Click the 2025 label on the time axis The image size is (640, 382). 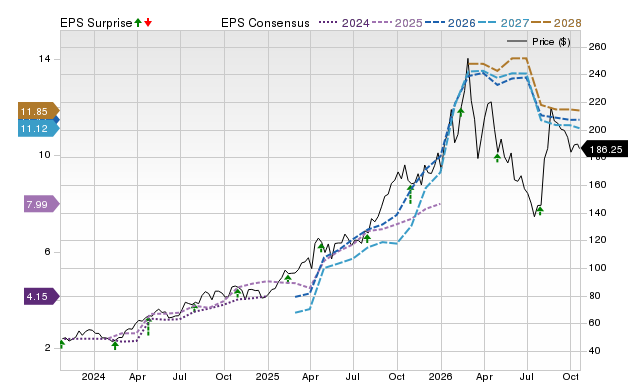coord(267,376)
